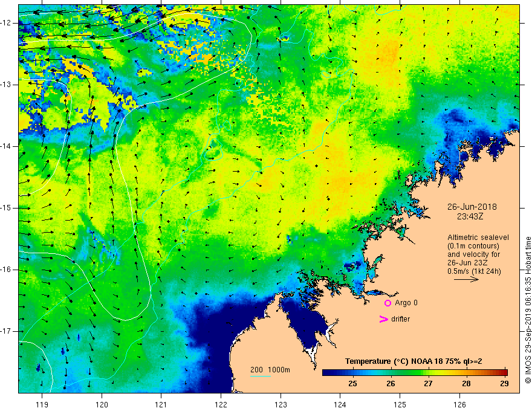
Task: Click longitude axis label 123
Action: (281, 404)
